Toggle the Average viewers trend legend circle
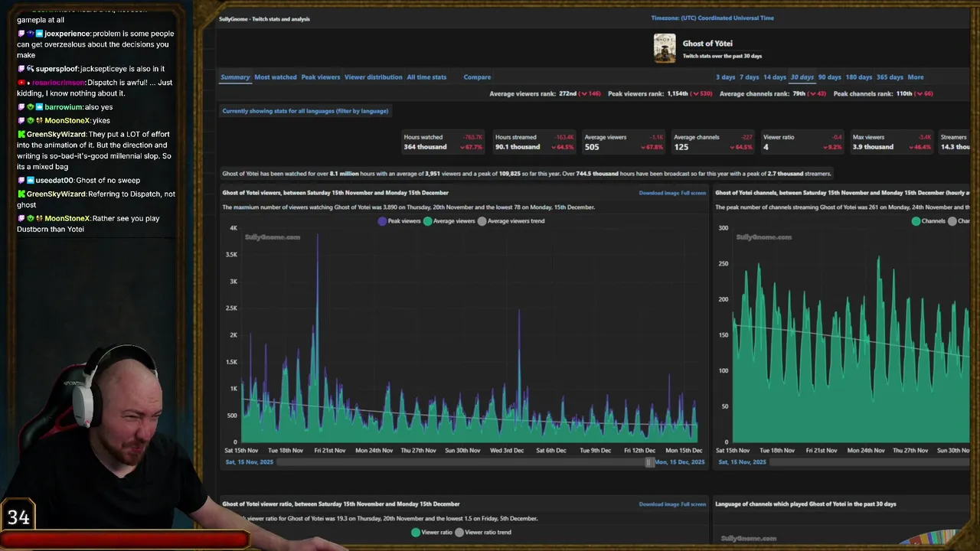 pyautogui.click(x=482, y=221)
